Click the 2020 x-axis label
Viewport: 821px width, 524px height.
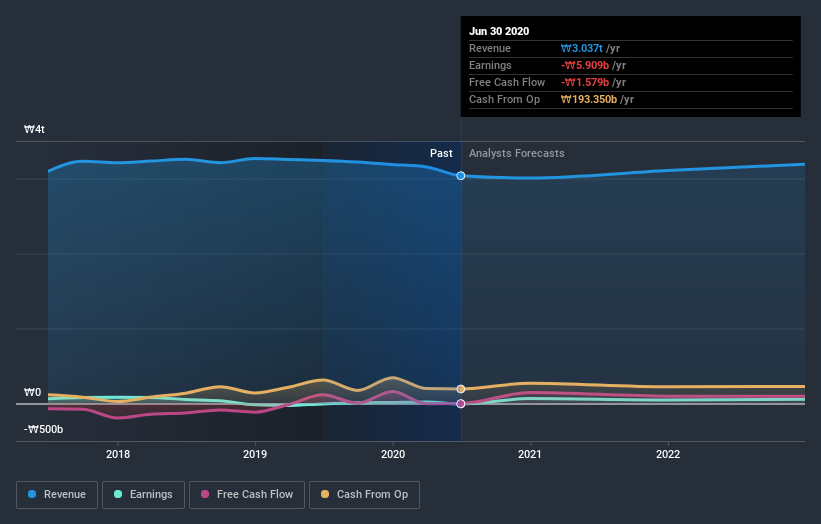coord(393,454)
